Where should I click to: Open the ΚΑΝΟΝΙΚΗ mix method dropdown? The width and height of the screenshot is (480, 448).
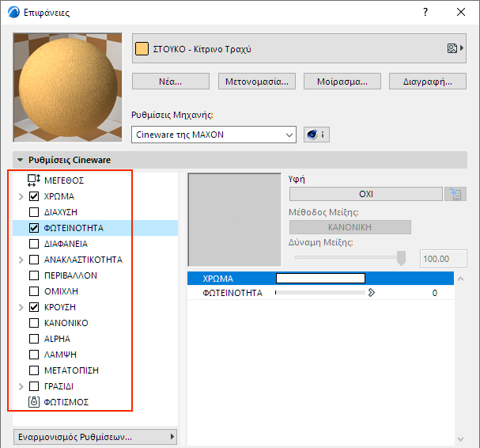click(x=350, y=227)
